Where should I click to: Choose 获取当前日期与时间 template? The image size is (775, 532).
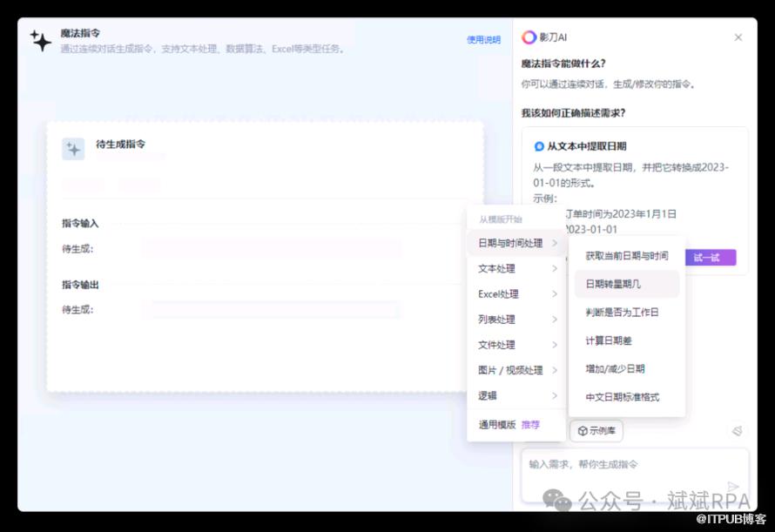[x=626, y=256]
